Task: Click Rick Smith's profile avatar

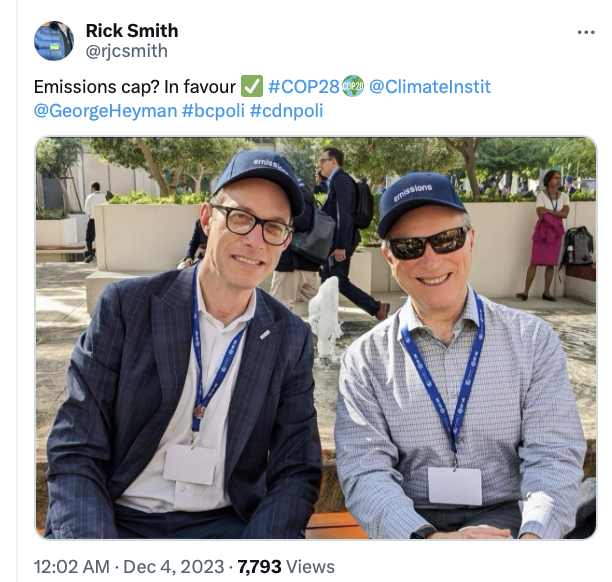Action: point(54,41)
